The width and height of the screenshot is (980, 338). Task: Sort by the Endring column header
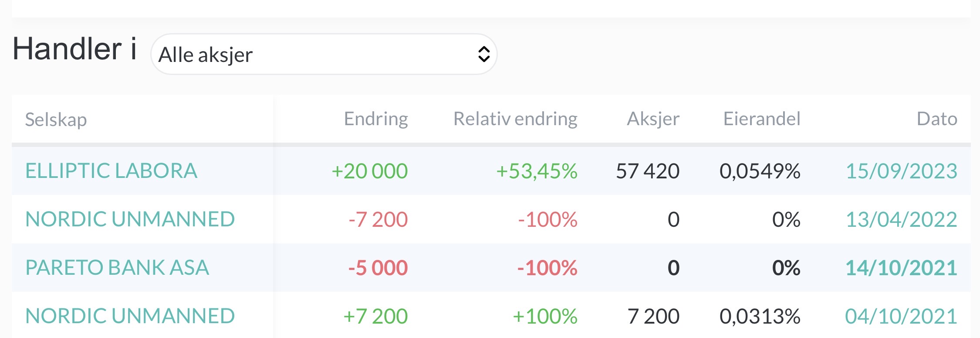click(375, 119)
